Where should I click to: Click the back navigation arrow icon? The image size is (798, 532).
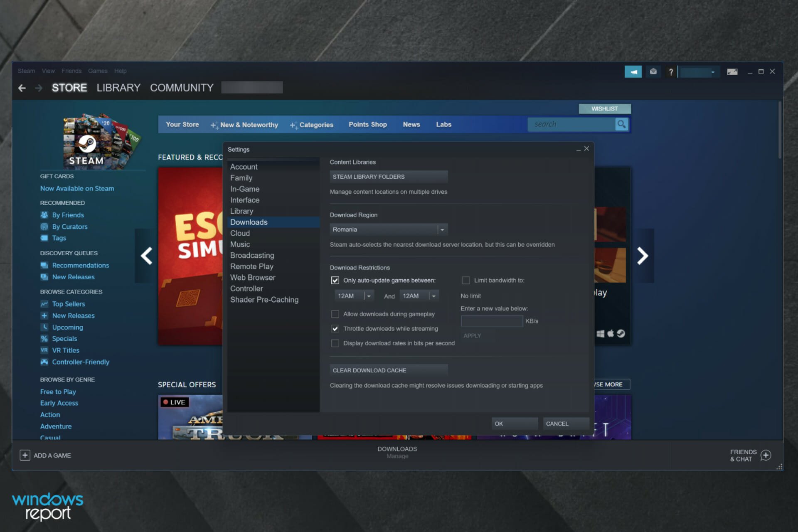click(x=22, y=87)
